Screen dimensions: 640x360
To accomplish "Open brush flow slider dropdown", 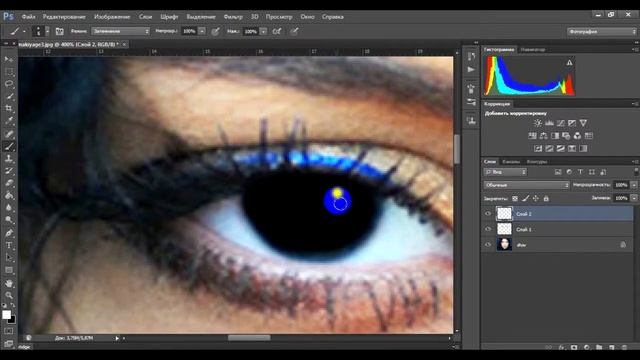I will click(x=264, y=31).
